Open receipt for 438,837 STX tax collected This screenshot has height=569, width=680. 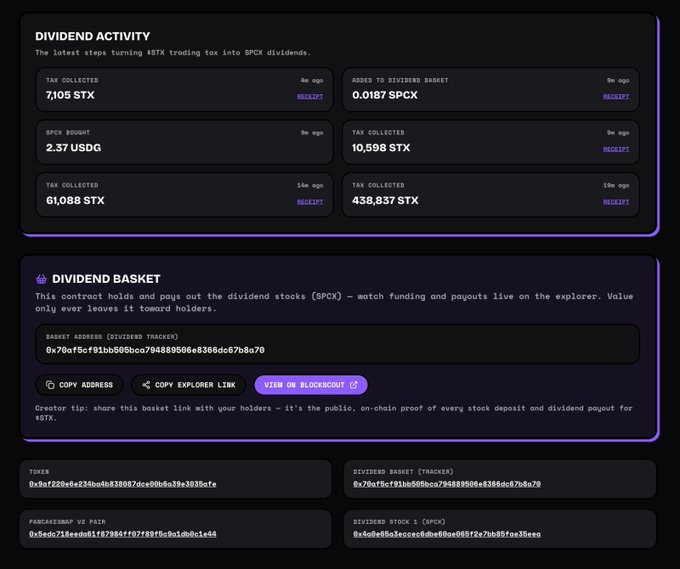(616, 202)
